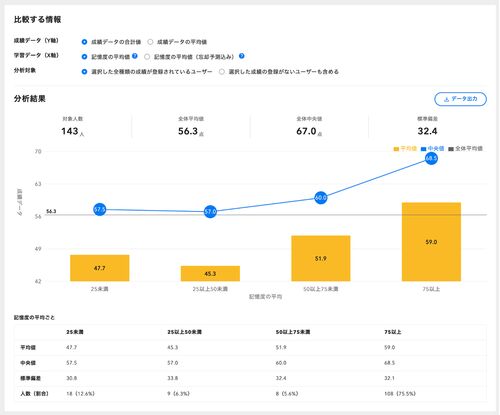Select 記憶度の平均値（忘却予測込み）radio option

(147, 57)
